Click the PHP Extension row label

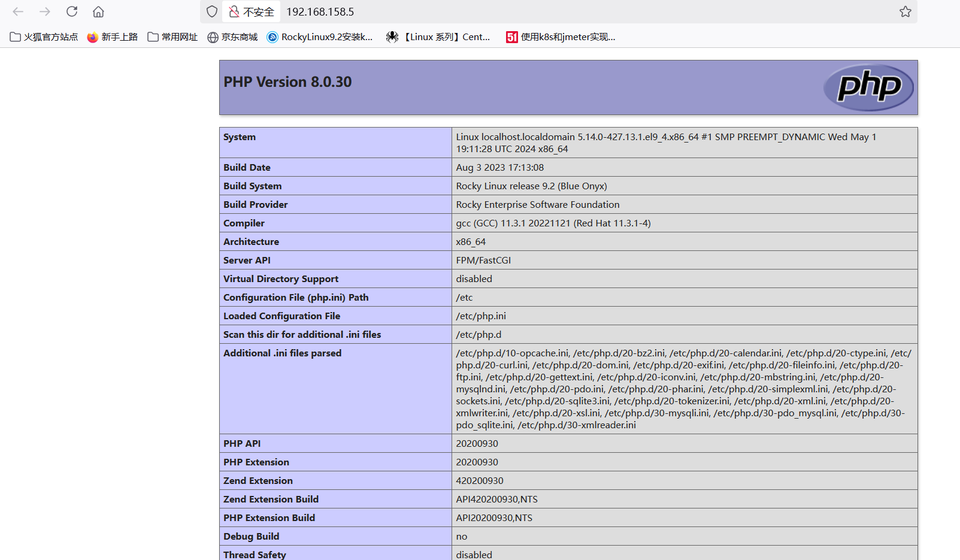[x=256, y=462]
